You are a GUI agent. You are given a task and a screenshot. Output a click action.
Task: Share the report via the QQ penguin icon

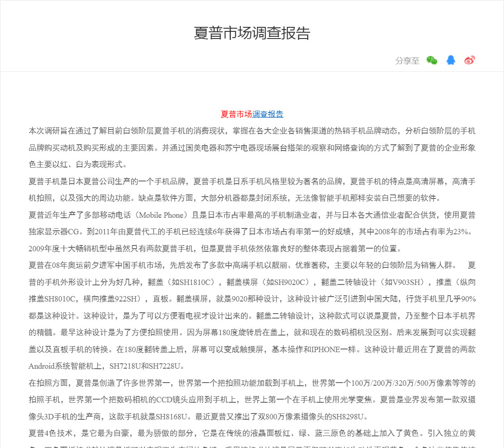coord(451,60)
